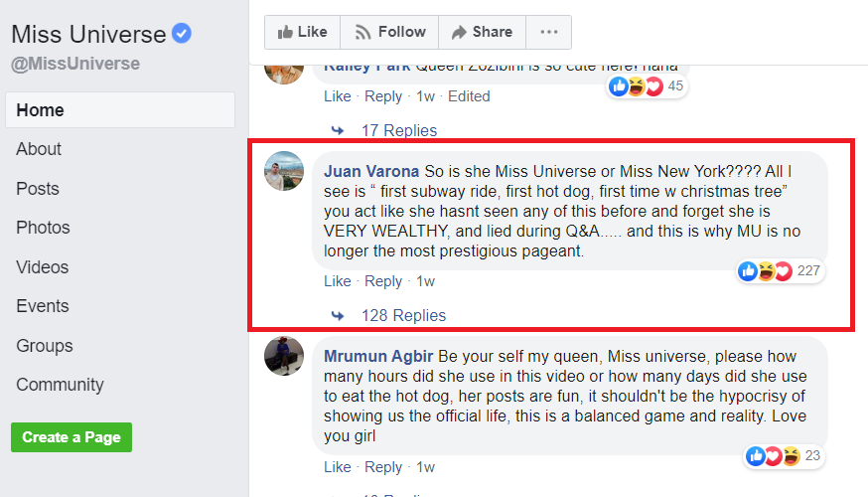Reply to Juan Varona's comment

tap(383, 281)
